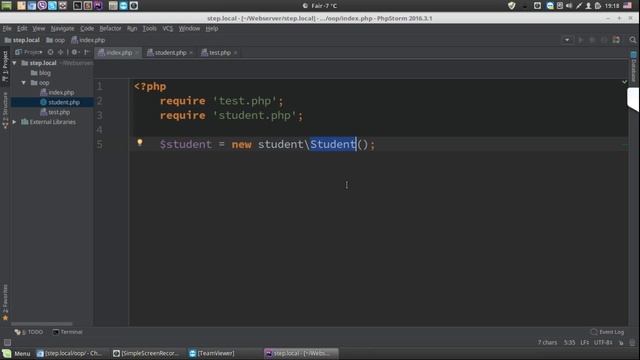Viewport: 640px width, 360px height.
Task: Open the Favorites tool window side tab
Action: (x=5, y=302)
